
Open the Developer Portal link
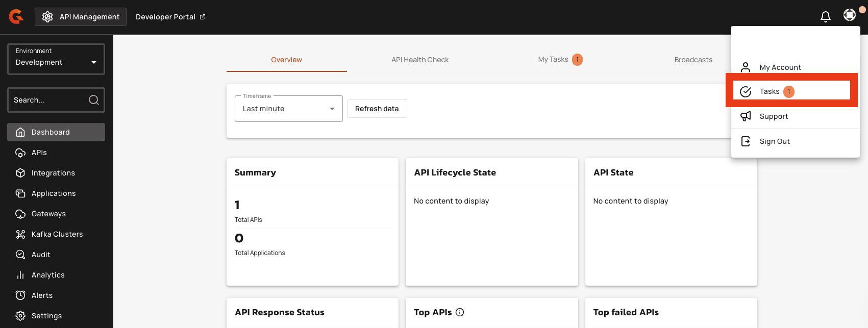coord(170,17)
